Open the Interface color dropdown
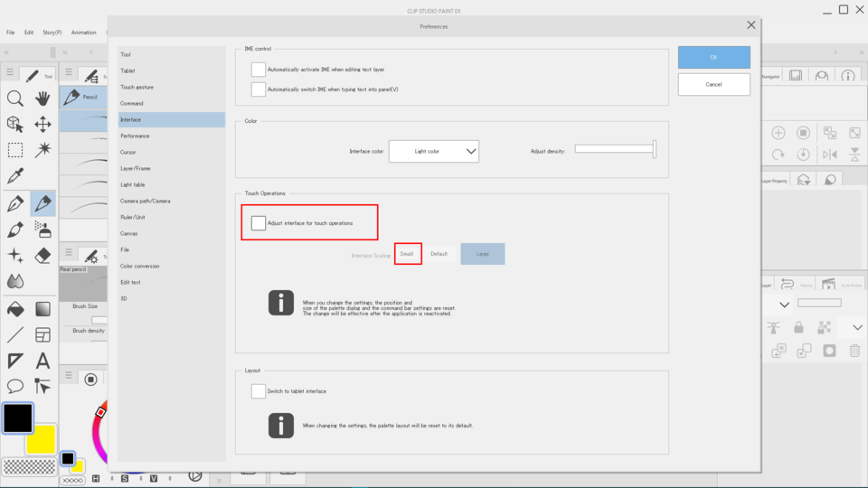Image resolution: width=868 pixels, height=488 pixels. point(434,151)
